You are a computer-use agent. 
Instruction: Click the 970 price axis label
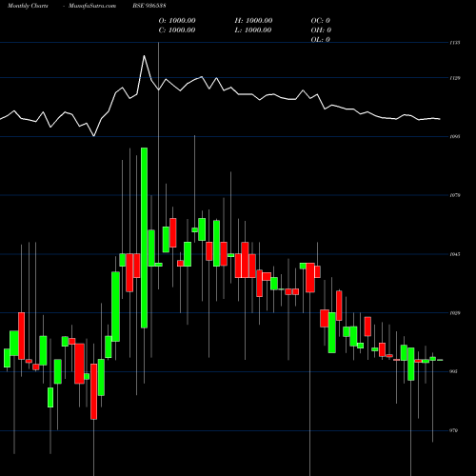(454, 430)
